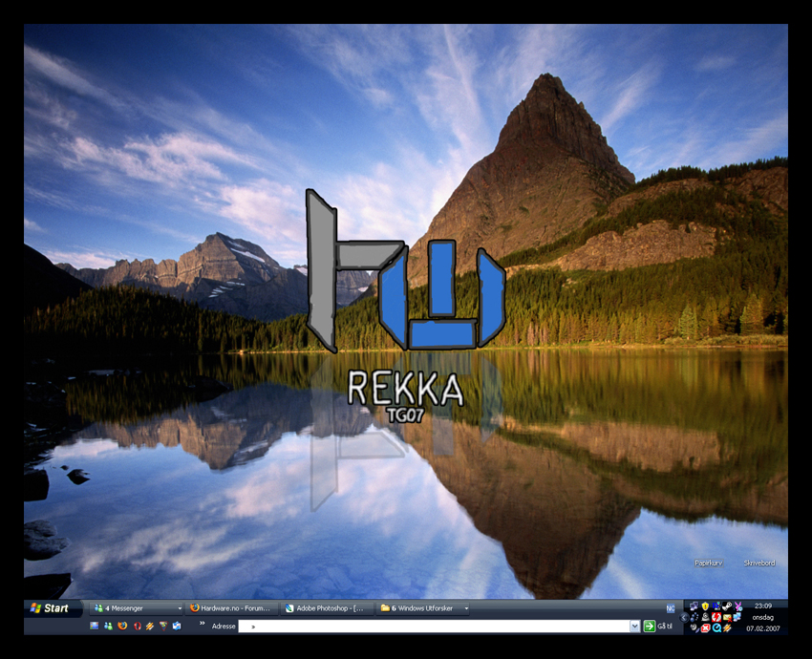Launch Outlook Express from the quick launch bar

click(x=177, y=626)
